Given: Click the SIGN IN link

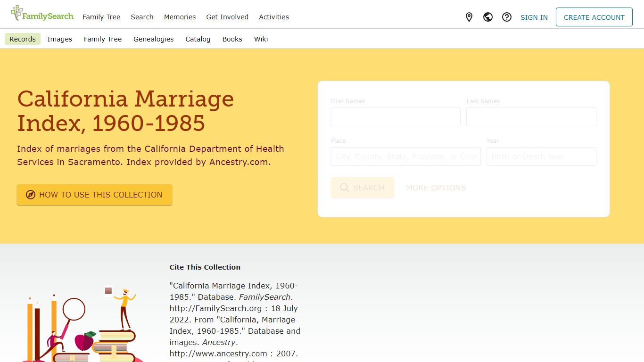Looking at the screenshot, I should click(534, 17).
